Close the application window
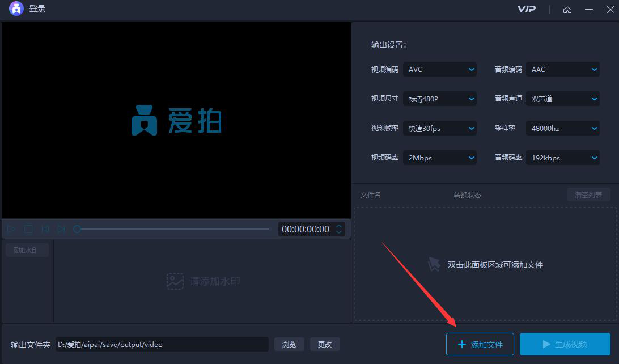 [610, 10]
